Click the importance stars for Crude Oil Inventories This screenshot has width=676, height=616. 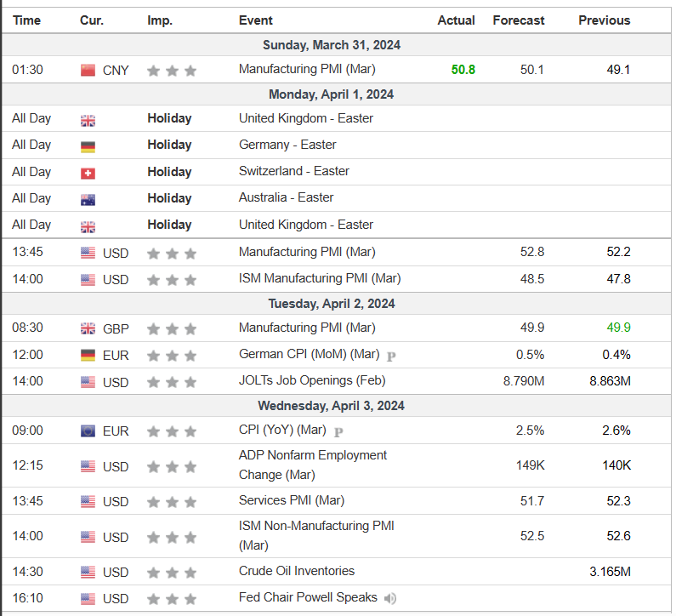(172, 573)
